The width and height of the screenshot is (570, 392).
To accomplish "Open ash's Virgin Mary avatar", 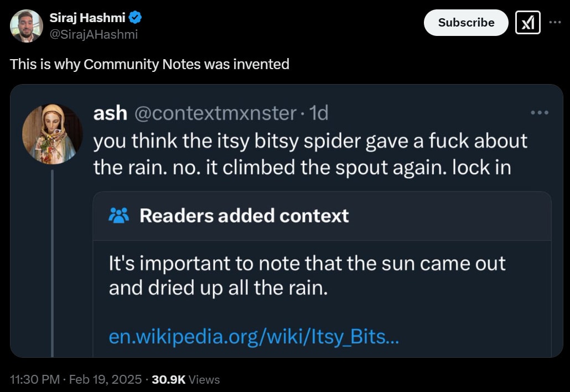I will tap(53, 134).
